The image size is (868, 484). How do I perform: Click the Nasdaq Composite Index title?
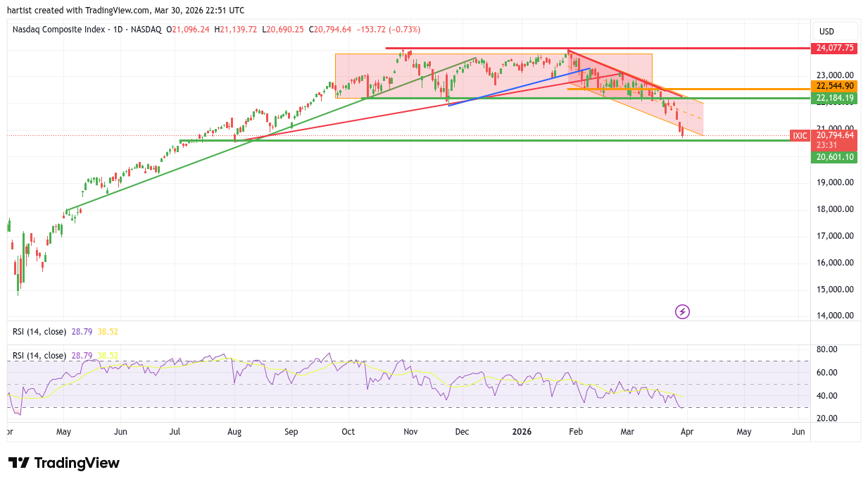click(59, 30)
